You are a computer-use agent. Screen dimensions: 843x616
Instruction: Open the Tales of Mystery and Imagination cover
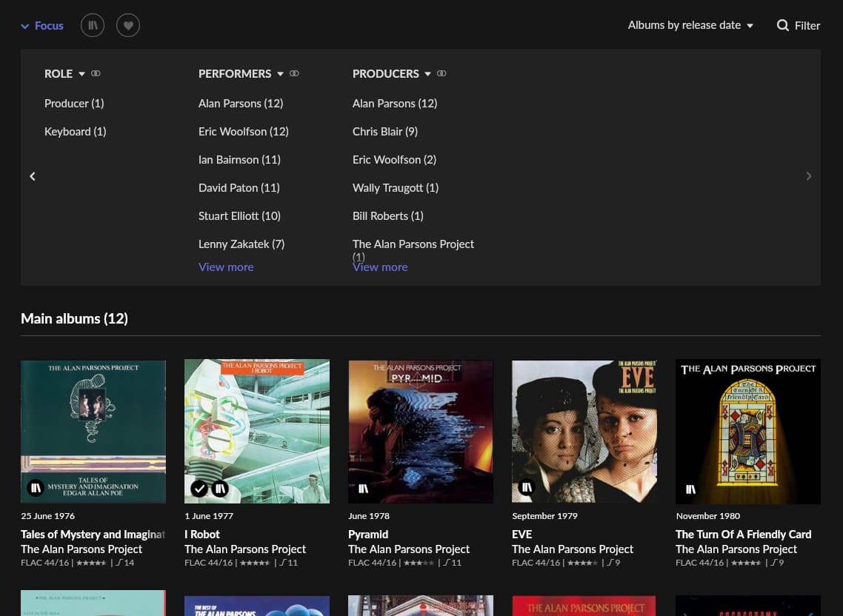[x=93, y=432]
